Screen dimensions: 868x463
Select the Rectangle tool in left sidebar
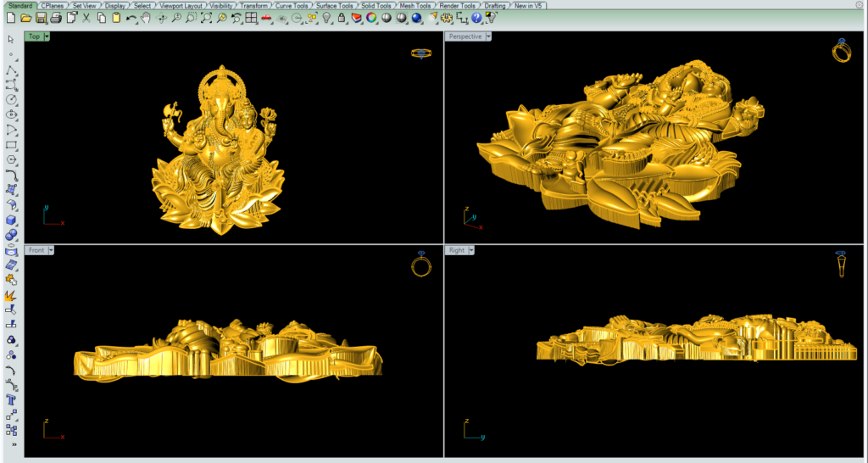click(11, 145)
